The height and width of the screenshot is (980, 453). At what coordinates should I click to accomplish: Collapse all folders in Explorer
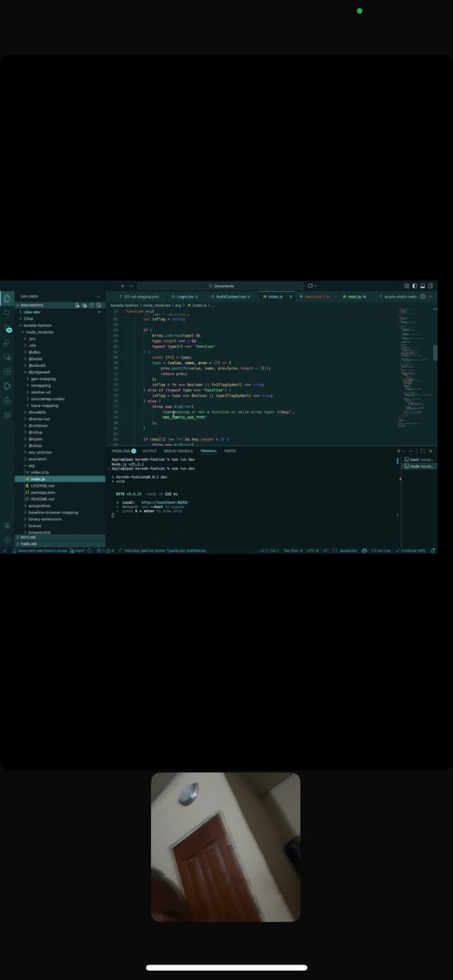click(99, 305)
